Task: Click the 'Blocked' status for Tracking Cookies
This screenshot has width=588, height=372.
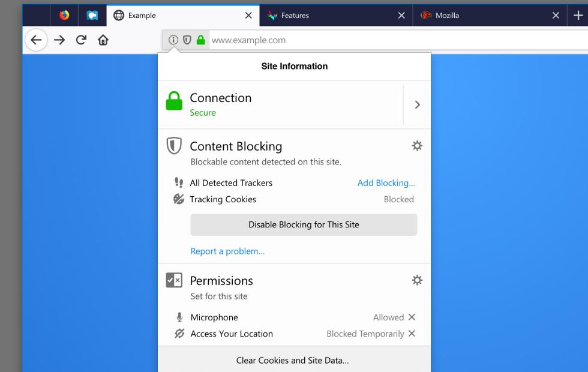Action: [398, 199]
